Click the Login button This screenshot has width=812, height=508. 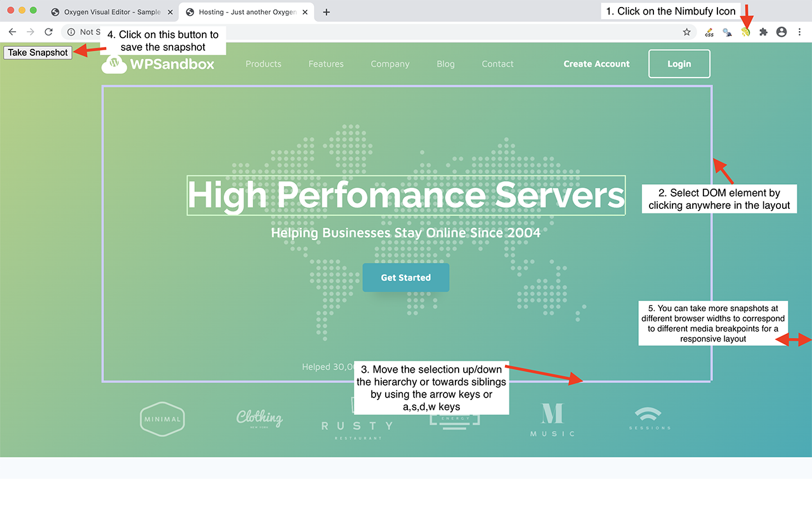pyautogui.click(x=679, y=63)
